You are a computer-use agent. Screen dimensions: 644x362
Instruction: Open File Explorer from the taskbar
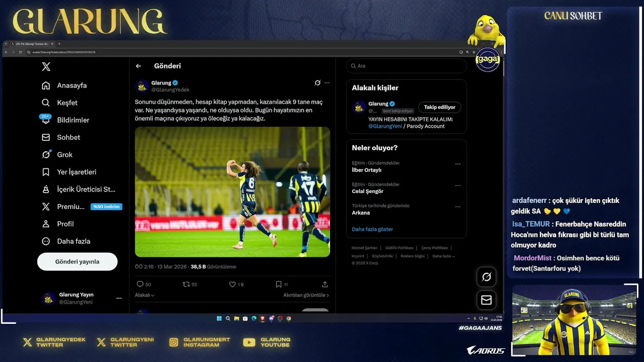coord(236,318)
